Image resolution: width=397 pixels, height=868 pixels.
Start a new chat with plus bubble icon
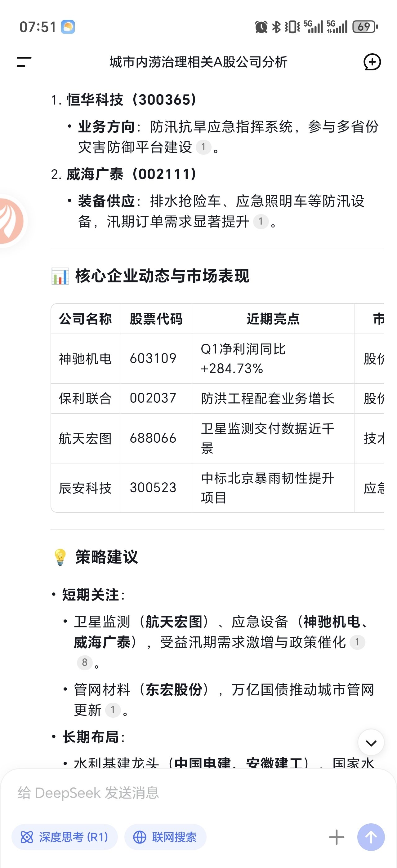coord(372,62)
